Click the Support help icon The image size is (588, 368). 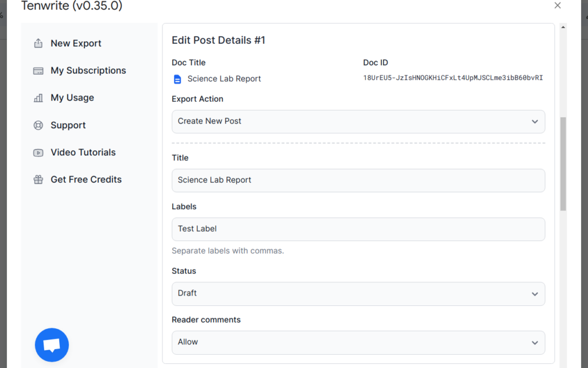point(38,125)
